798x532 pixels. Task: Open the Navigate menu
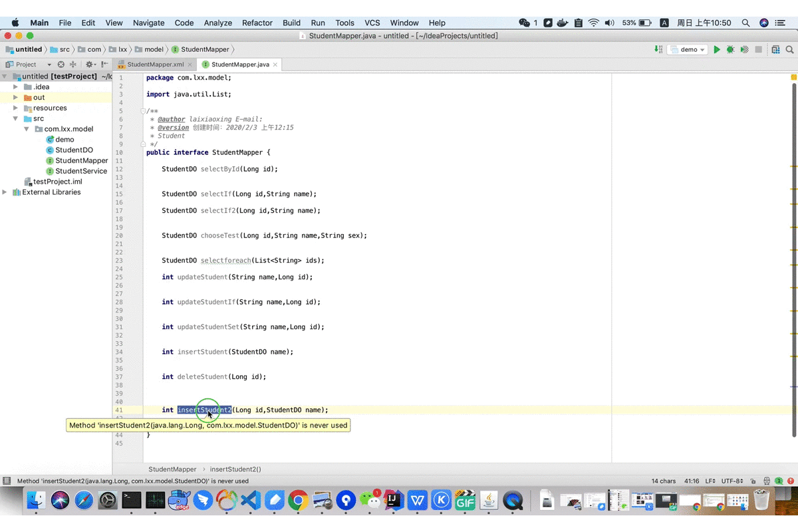(148, 23)
